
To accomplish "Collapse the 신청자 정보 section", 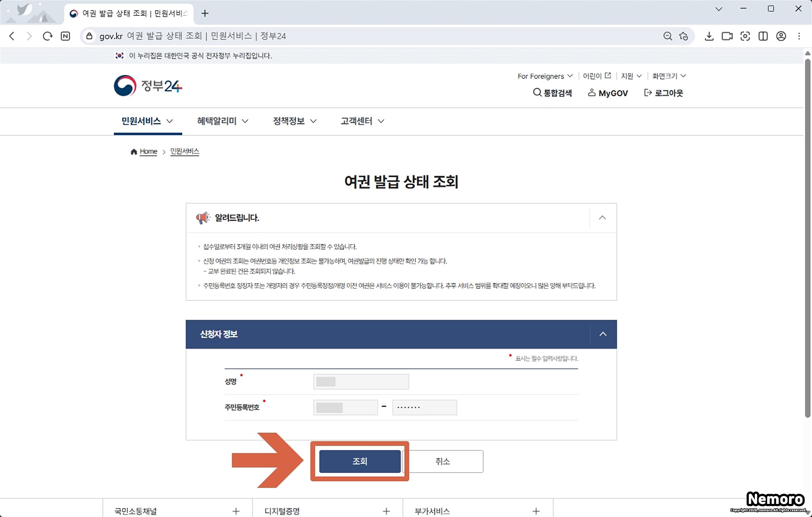I will [x=603, y=334].
